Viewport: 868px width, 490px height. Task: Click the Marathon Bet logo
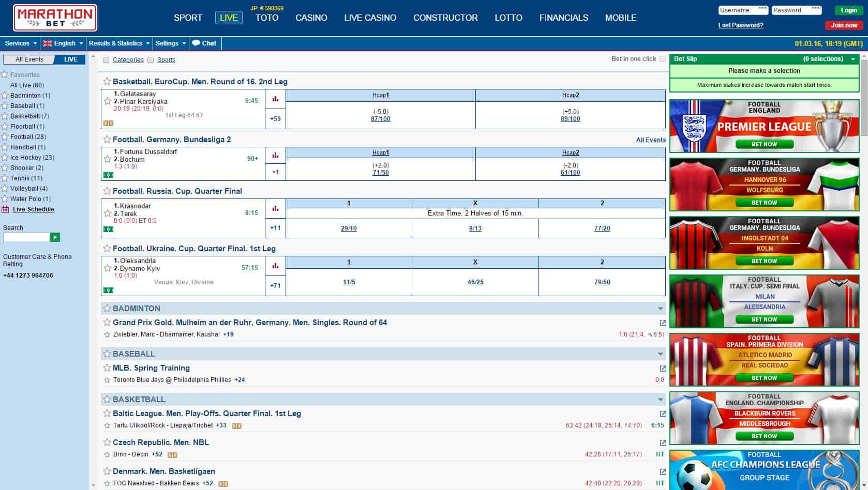coord(55,18)
